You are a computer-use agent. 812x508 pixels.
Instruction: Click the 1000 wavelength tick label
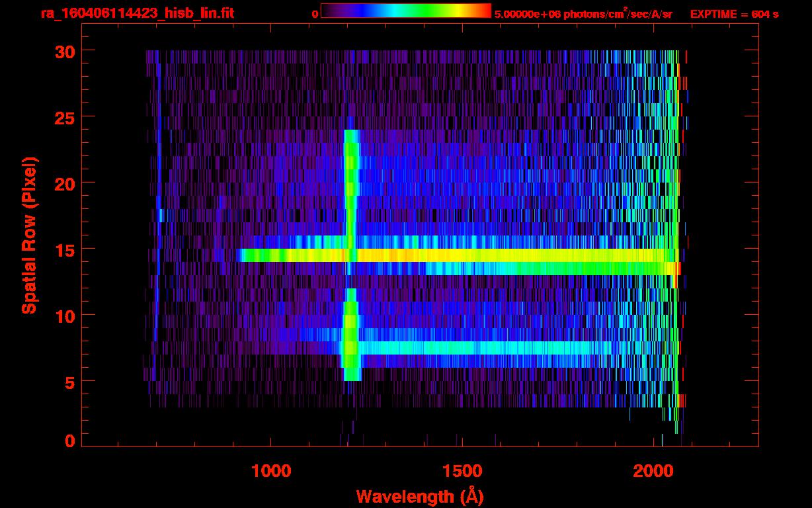tap(271, 471)
